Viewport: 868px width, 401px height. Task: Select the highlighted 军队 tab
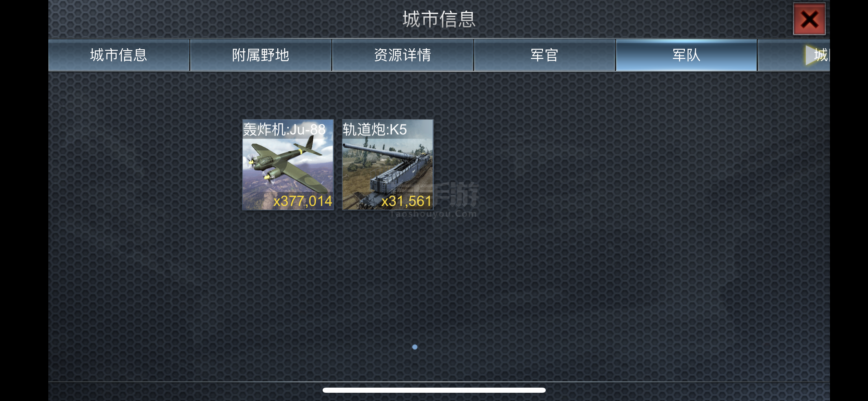[686, 55]
